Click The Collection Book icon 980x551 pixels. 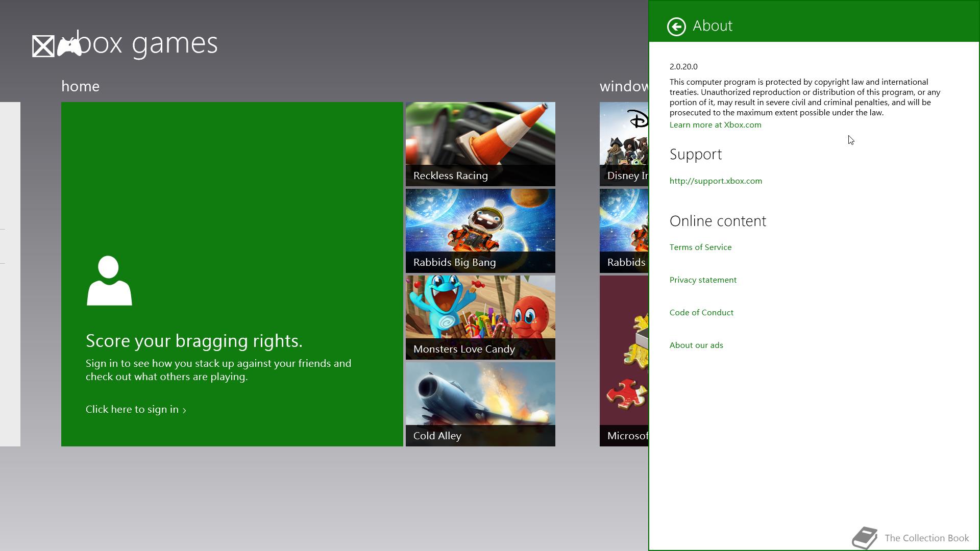click(864, 538)
